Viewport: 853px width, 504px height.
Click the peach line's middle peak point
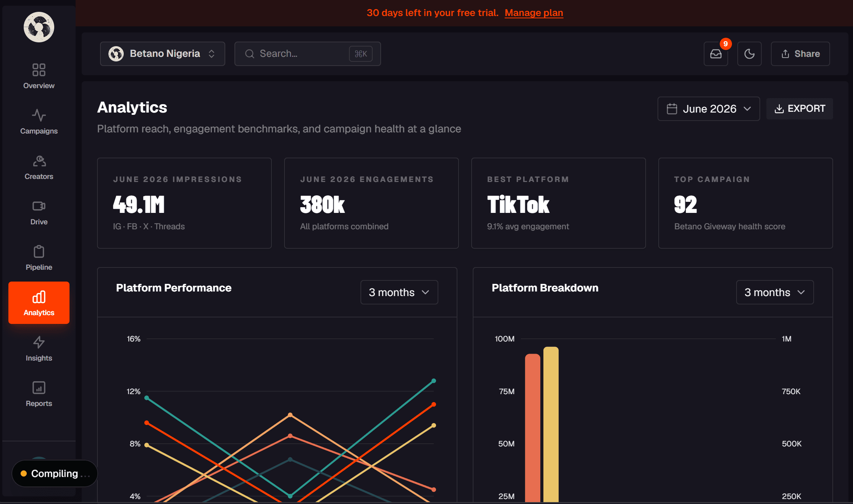click(x=290, y=415)
